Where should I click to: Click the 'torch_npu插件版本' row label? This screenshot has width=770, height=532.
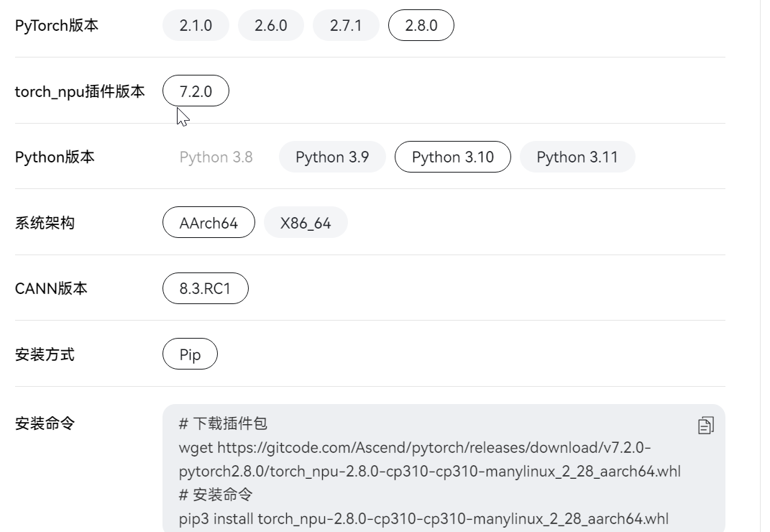coord(80,91)
